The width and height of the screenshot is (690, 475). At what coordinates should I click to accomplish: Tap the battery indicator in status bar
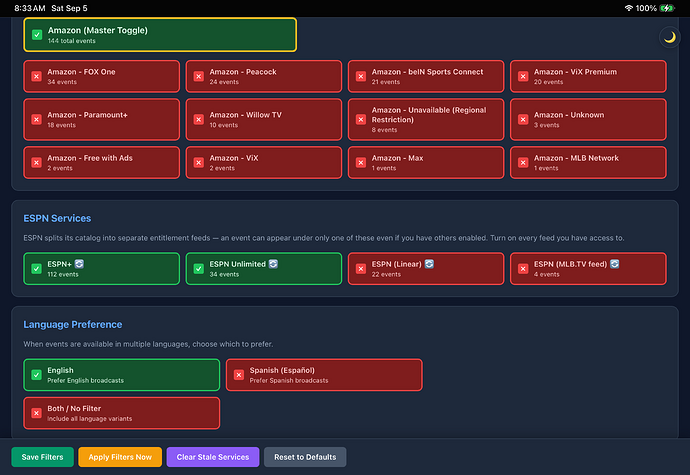coord(667,8)
